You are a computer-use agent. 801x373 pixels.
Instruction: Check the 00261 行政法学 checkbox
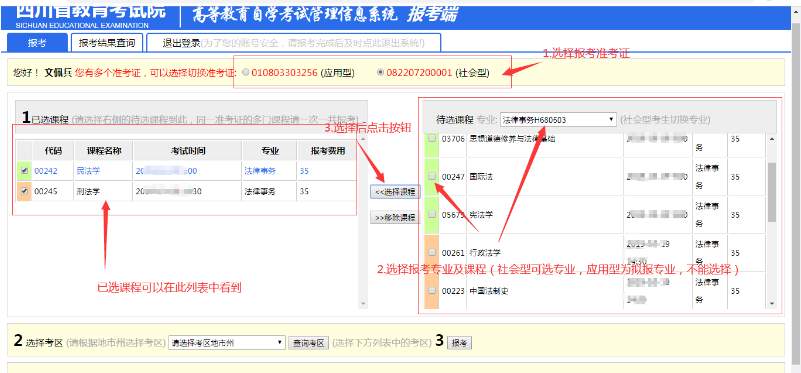432,252
